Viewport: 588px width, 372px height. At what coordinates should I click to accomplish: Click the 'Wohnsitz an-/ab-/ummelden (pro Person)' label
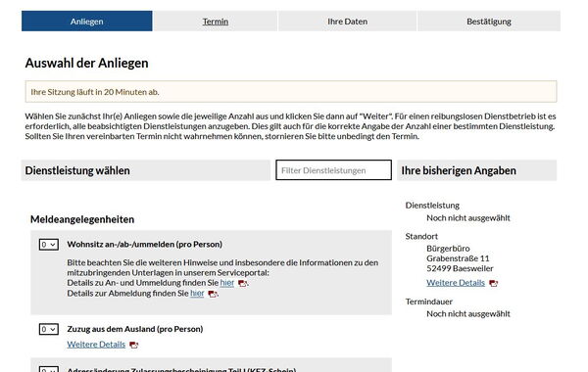145,244
